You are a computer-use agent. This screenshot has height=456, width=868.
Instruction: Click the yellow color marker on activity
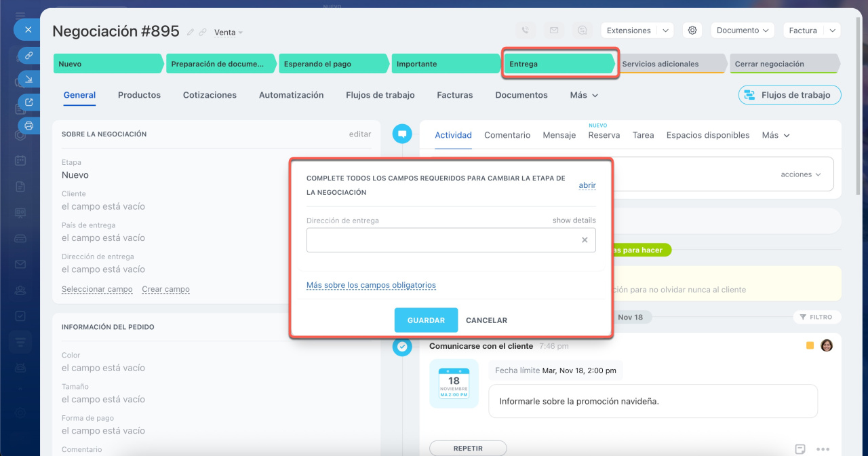[x=810, y=346]
